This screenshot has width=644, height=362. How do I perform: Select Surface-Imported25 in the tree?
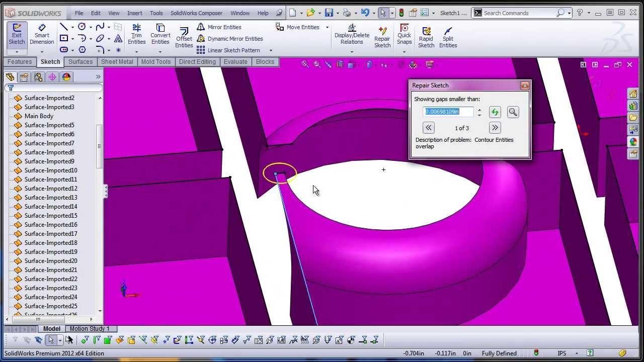[x=51, y=306]
